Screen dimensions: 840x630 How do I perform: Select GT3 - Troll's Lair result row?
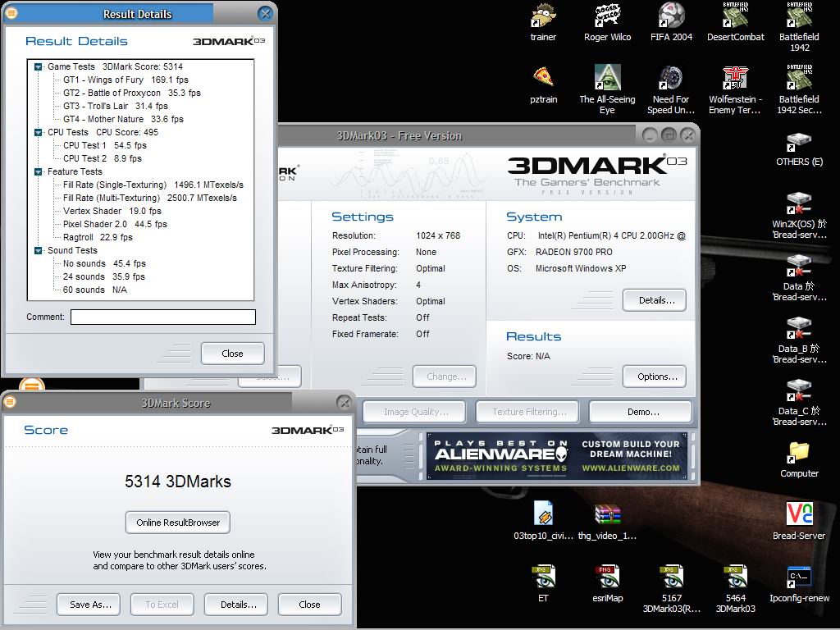[x=115, y=106]
